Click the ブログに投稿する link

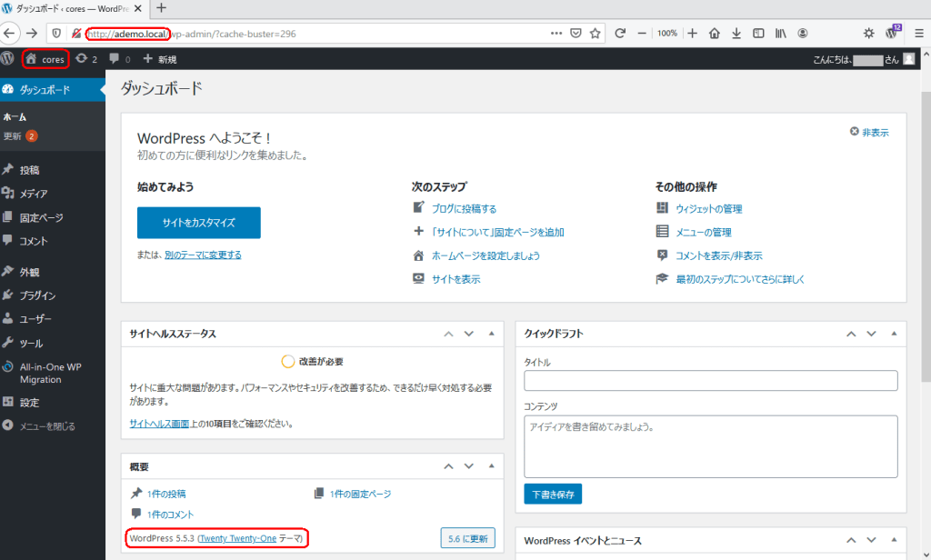[x=464, y=208]
